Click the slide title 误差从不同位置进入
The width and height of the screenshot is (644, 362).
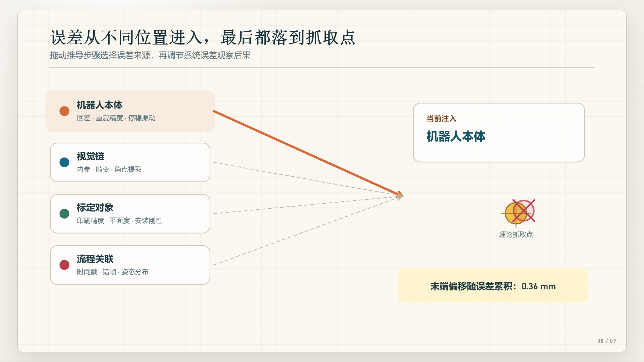203,37
